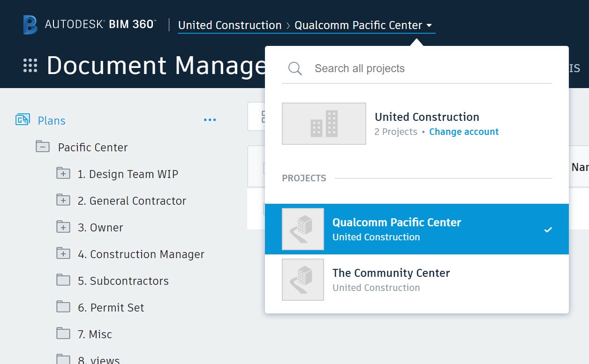Click Qualcomm Pacific Center project thumbnail

pyautogui.click(x=303, y=229)
